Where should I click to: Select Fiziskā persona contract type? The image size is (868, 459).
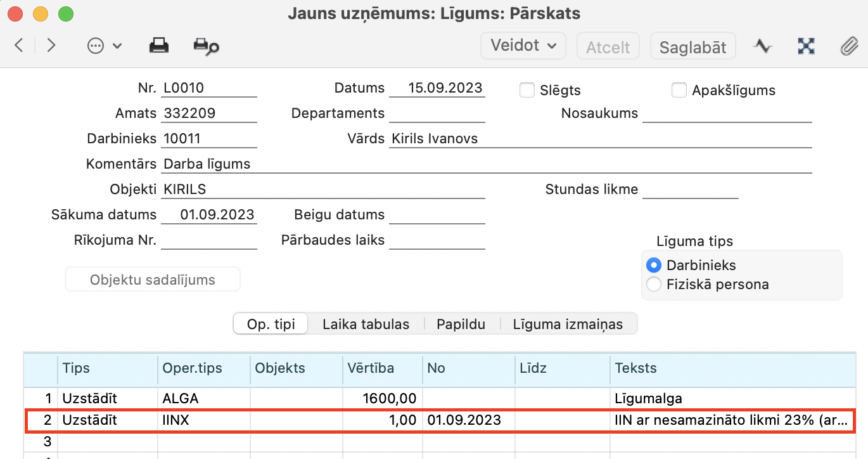coord(654,284)
